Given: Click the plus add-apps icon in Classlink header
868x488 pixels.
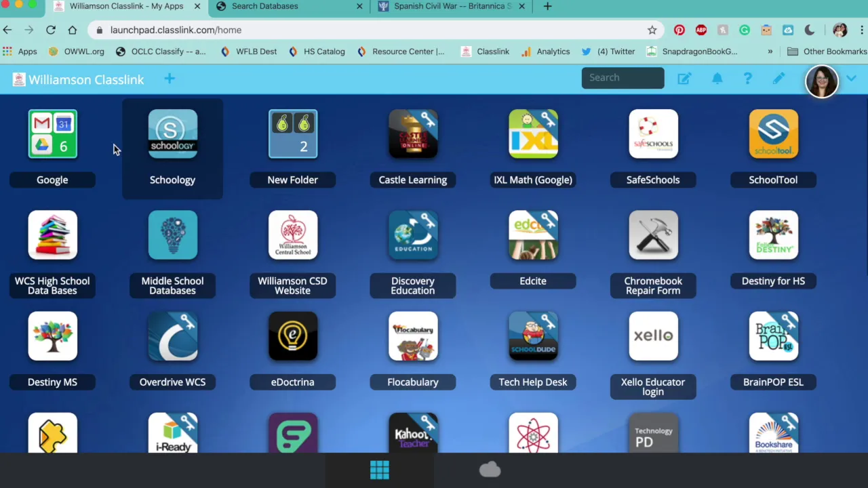Looking at the screenshot, I should pyautogui.click(x=170, y=79).
